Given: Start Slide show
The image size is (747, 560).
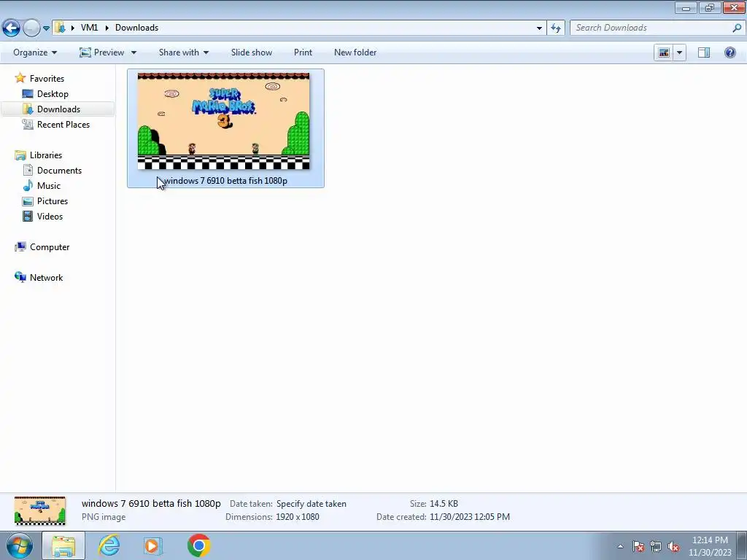Looking at the screenshot, I should 252,52.
